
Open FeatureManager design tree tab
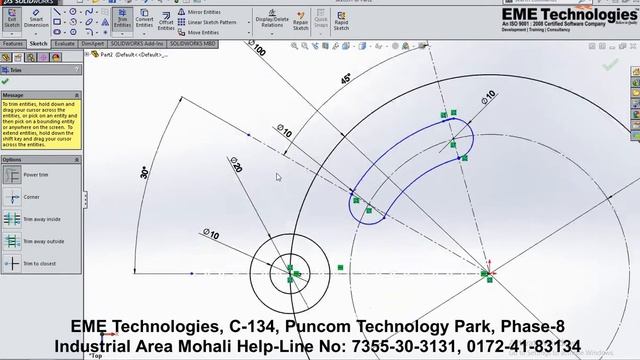[6, 57]
